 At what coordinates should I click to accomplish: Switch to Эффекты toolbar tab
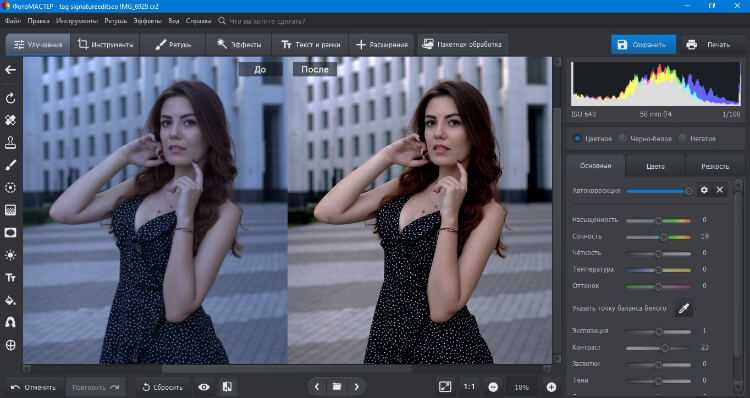coord(239,44)
